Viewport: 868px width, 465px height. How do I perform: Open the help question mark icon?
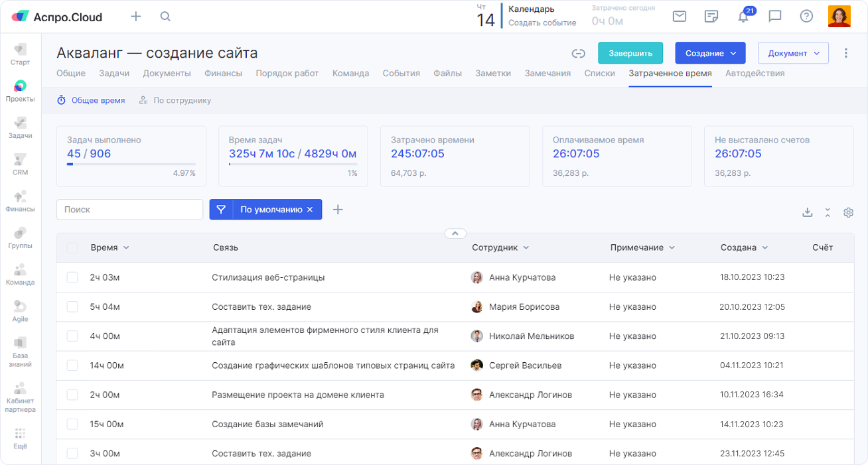(806, 17)
